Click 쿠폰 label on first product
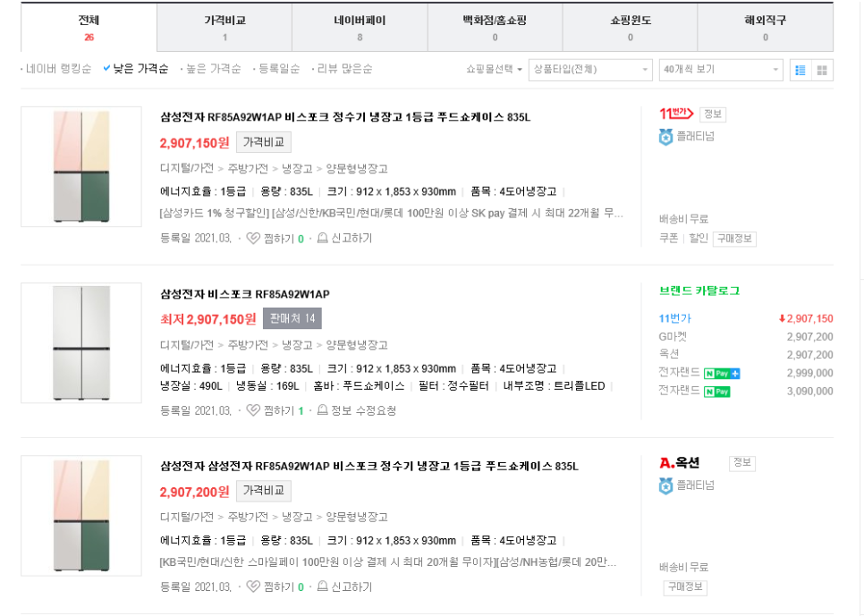Image resolution: width=864 pixels, height=616 pixels. (668, 238)
